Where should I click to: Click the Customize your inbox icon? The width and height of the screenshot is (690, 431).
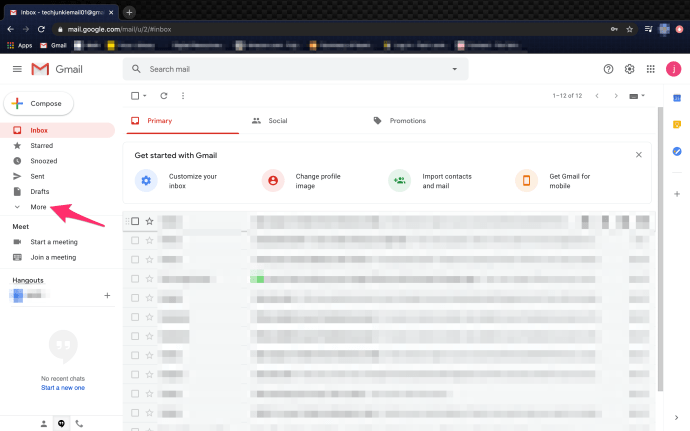pos(146,181)
